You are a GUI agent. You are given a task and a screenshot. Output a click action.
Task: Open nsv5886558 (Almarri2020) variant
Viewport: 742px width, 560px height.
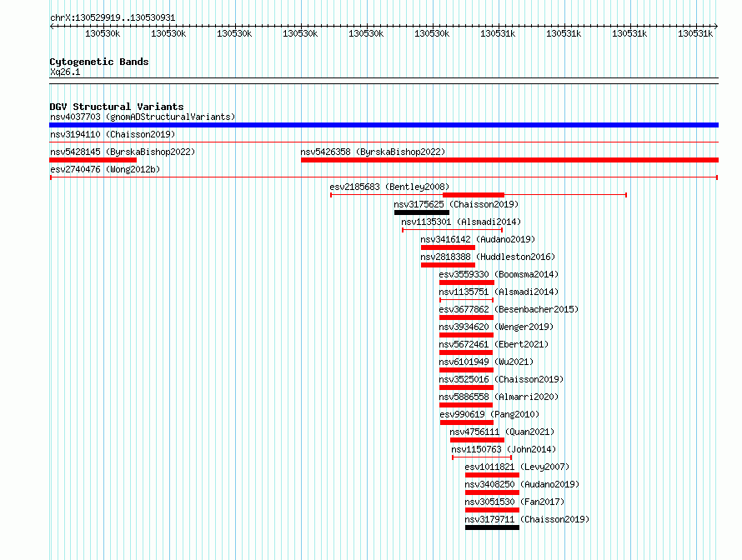point(499,397)
